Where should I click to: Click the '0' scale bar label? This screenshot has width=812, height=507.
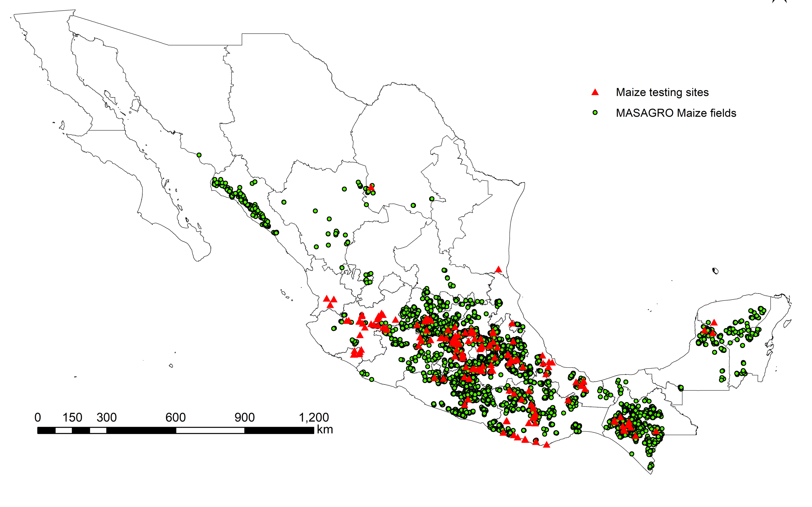(x=37, y=417)
